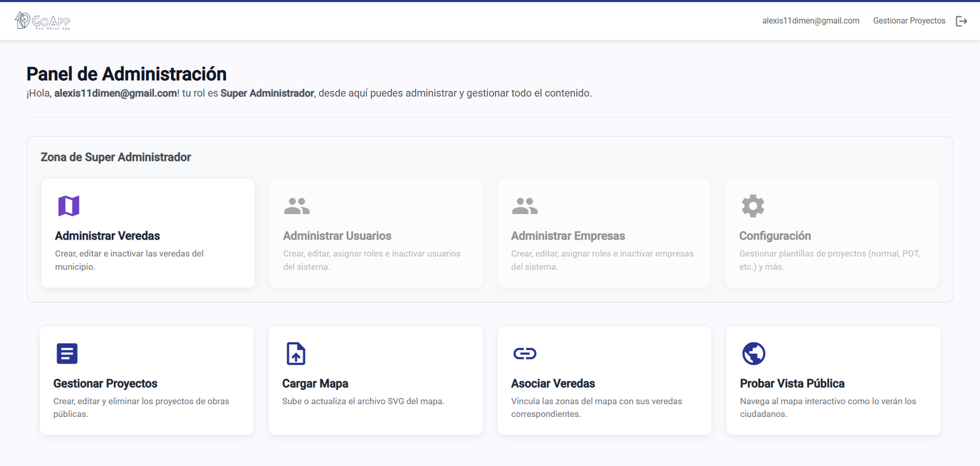Click the people icon above Administrar Usuarios

click(297, 206)
